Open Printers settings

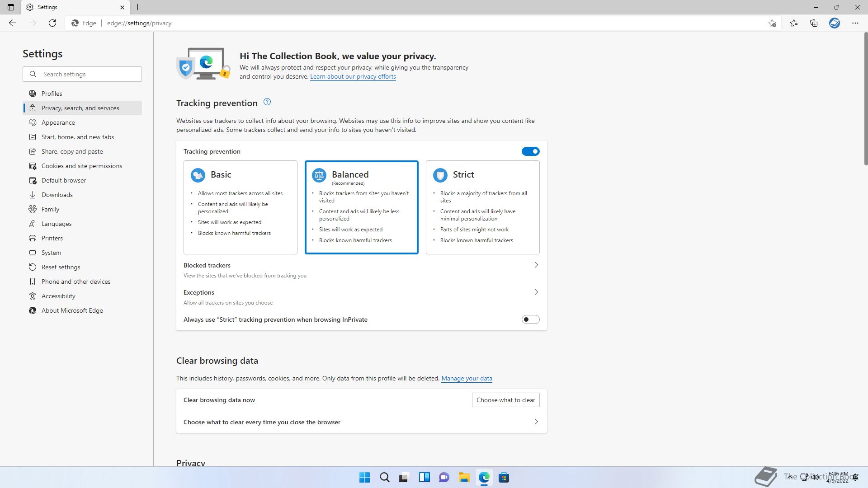82,238
